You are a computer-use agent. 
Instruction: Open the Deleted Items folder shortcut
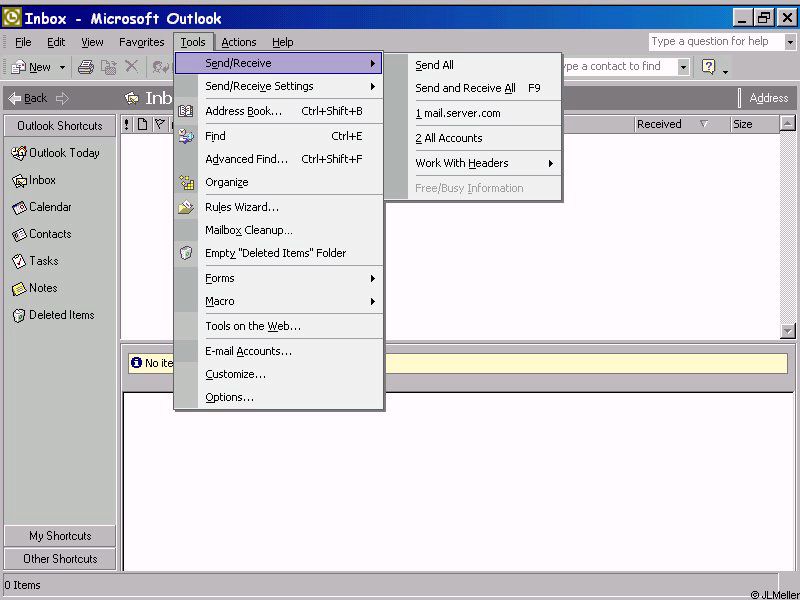click(x=60, y=315)
